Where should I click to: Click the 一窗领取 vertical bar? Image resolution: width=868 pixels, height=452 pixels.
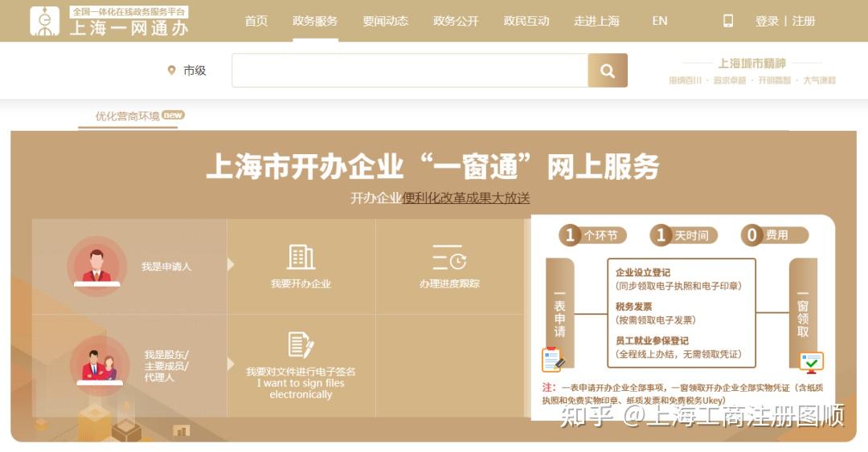(x=803, y=312)
